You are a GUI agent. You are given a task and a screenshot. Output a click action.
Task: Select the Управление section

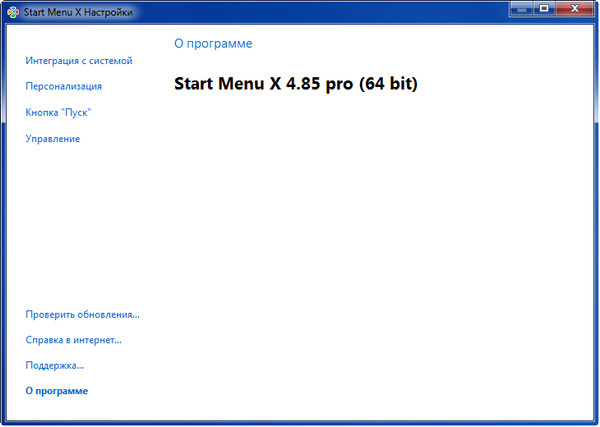[53, 139]
